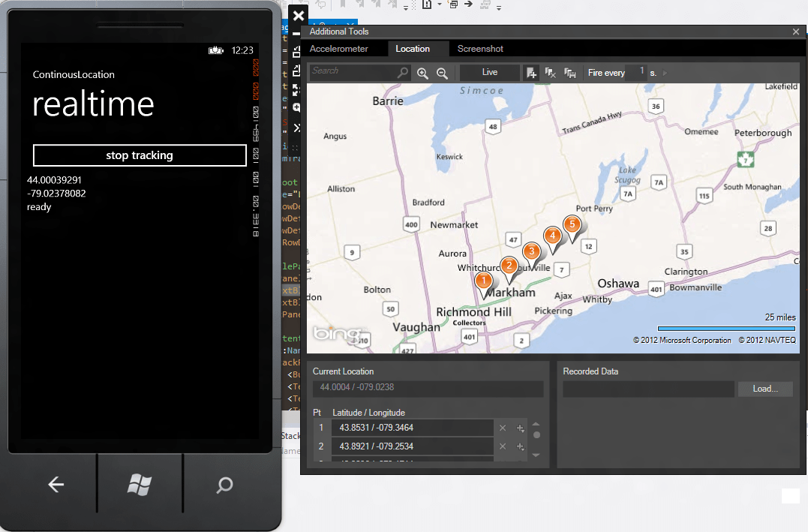The width and height of the screenshot is (808, 532).
Task: Click longitude -79.02378082 on the emulator
Action: point(56,194)
